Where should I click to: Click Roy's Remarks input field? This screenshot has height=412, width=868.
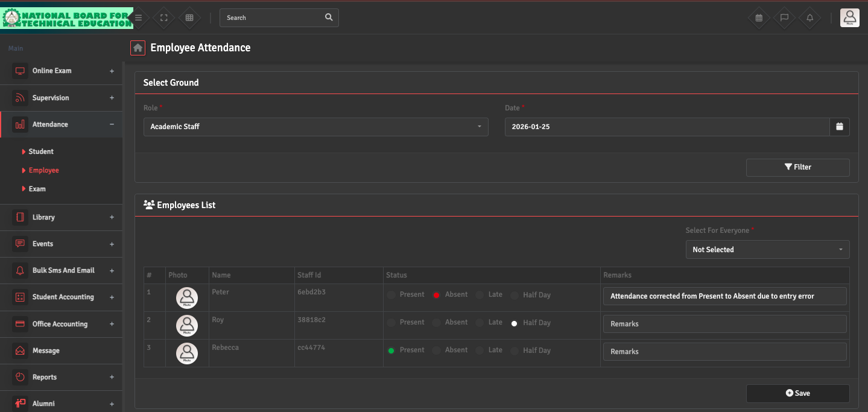tap(724, 324)
